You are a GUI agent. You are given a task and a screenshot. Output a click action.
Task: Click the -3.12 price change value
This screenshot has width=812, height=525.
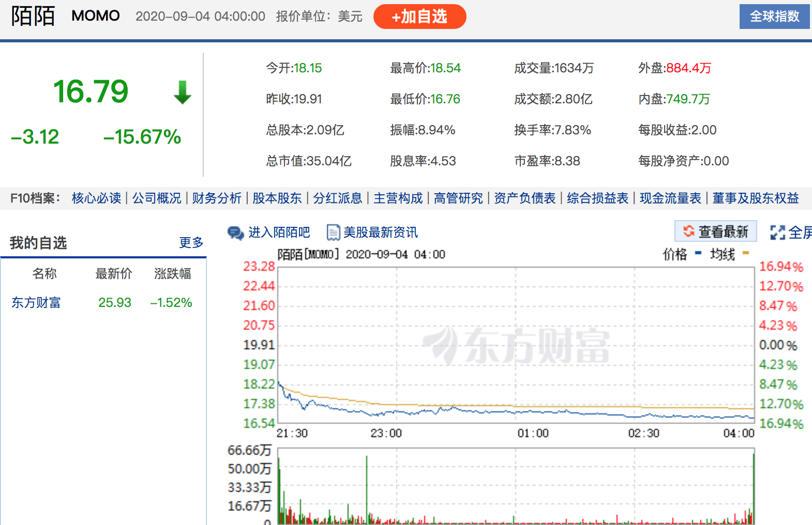pos(35,137)
